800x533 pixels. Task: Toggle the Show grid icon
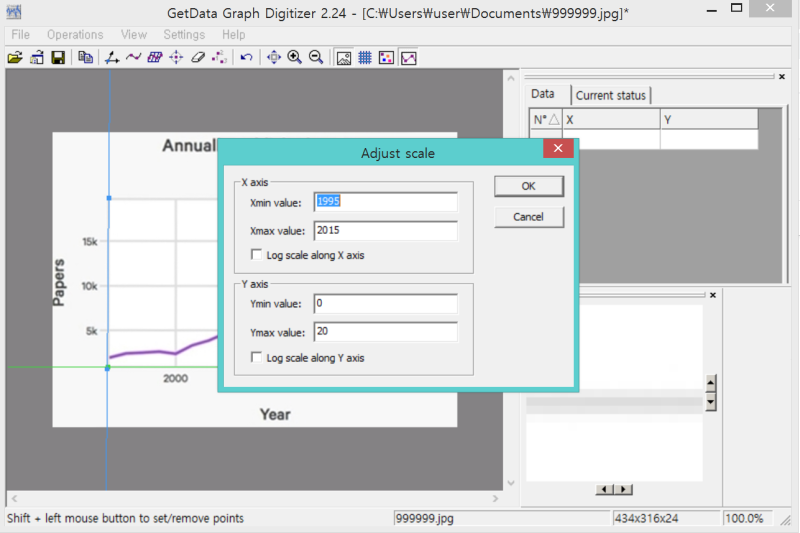(x=365, y=58)
